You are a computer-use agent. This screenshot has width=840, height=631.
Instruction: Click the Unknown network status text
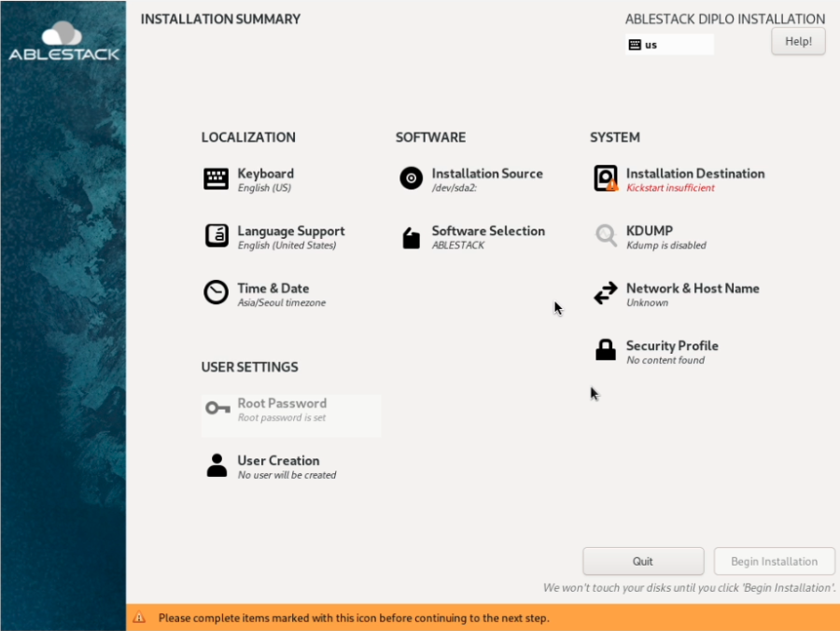click(647, 302)
